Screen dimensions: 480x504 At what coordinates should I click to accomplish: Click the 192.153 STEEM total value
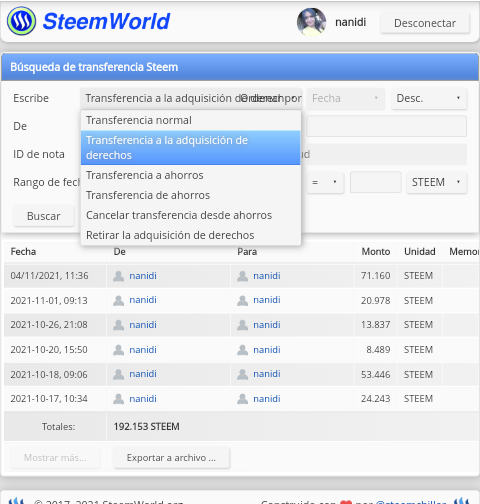coord(146,427)
